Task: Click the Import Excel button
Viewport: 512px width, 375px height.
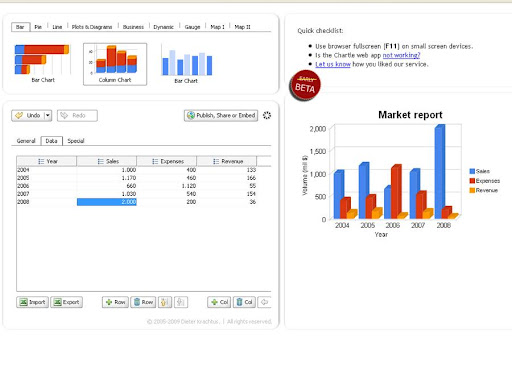Action: (x=32, y=302)
